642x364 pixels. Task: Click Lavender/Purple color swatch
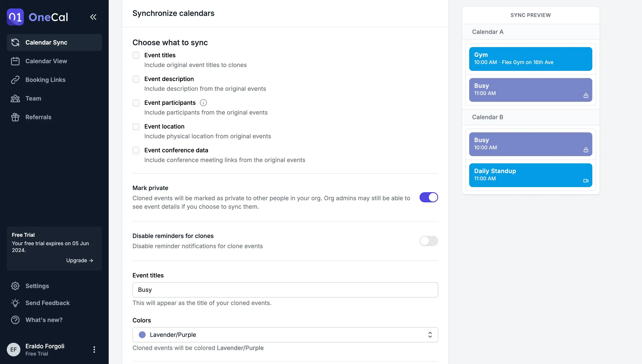point(142,335)
